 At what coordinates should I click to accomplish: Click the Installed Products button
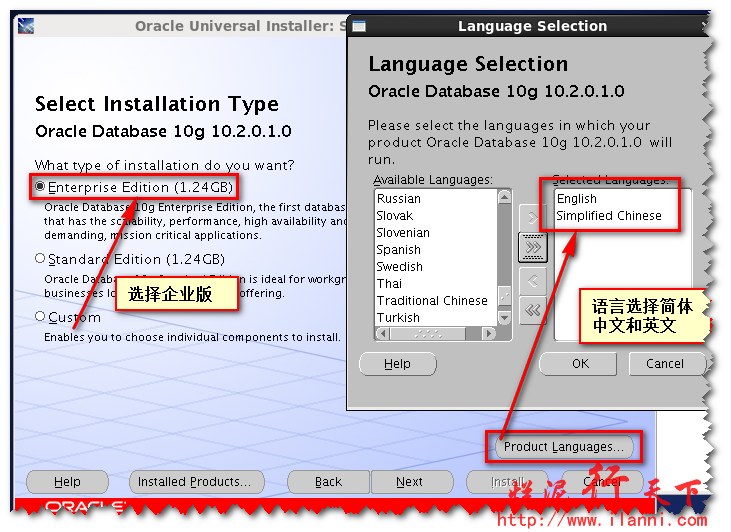click(195, 481)
